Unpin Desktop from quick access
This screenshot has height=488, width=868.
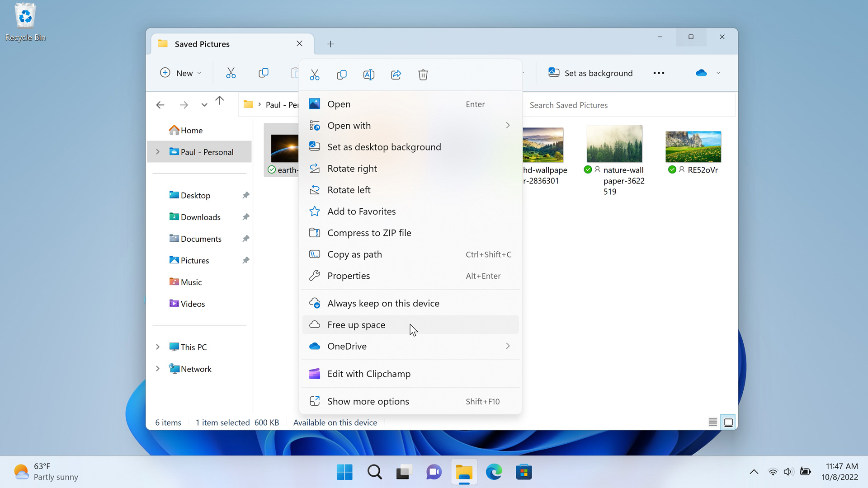[x=245, y=195]
